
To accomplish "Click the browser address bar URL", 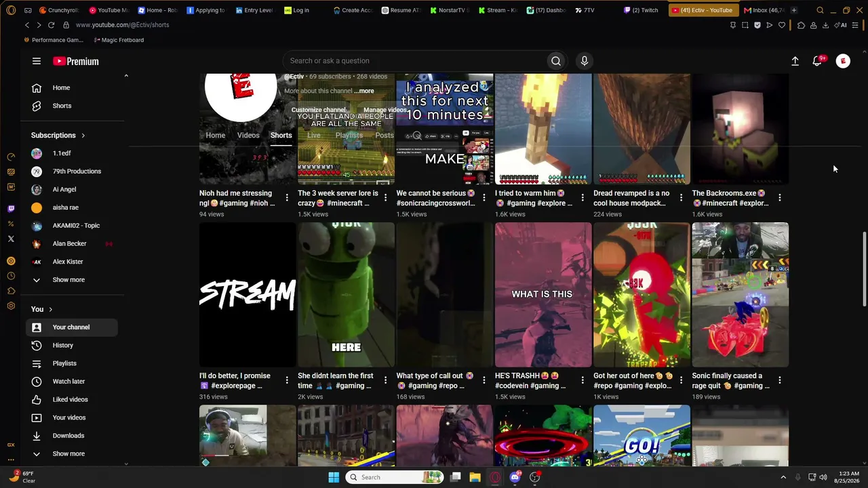I will pos(123,25).
